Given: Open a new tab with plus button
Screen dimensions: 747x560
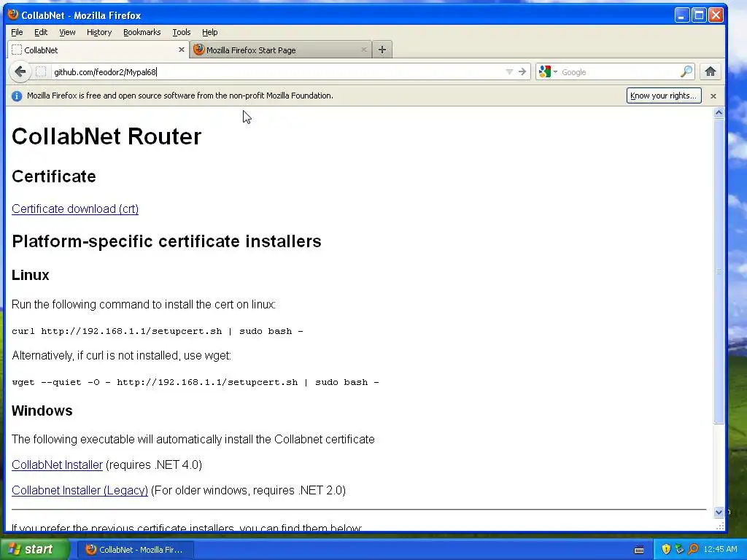Looking at the screenshot, I should coord(382,50).
